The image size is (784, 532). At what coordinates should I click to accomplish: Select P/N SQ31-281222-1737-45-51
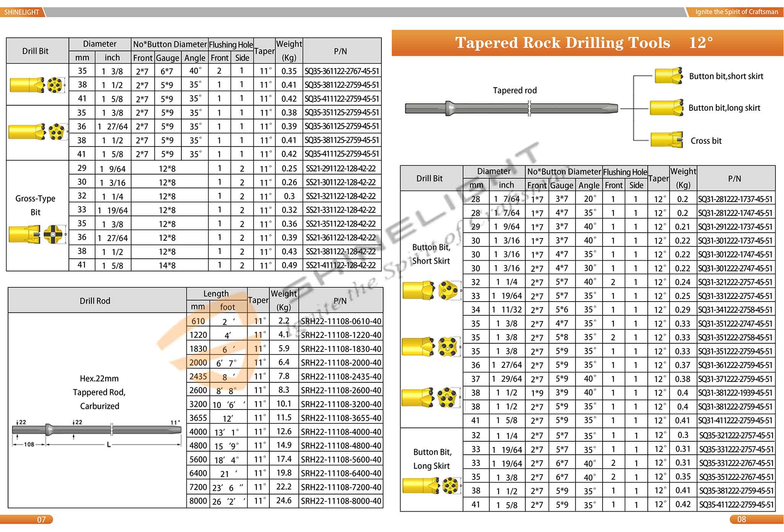(735, 199)
